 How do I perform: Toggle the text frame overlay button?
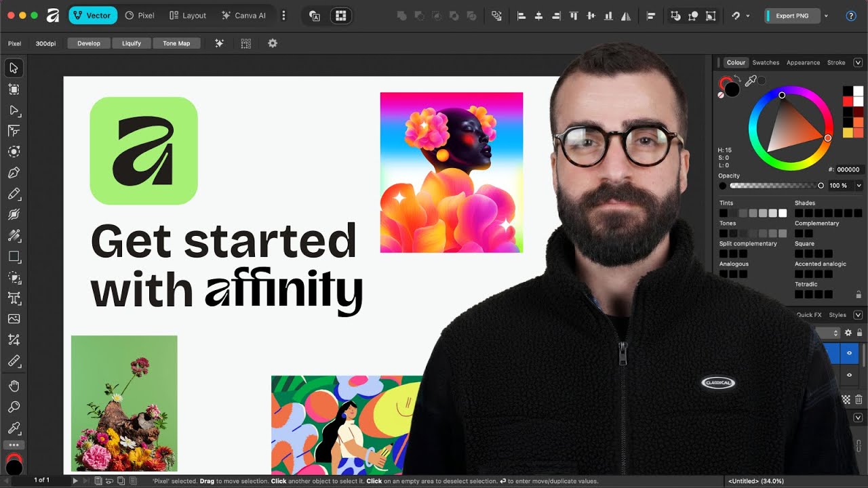(x=315, y=16)
